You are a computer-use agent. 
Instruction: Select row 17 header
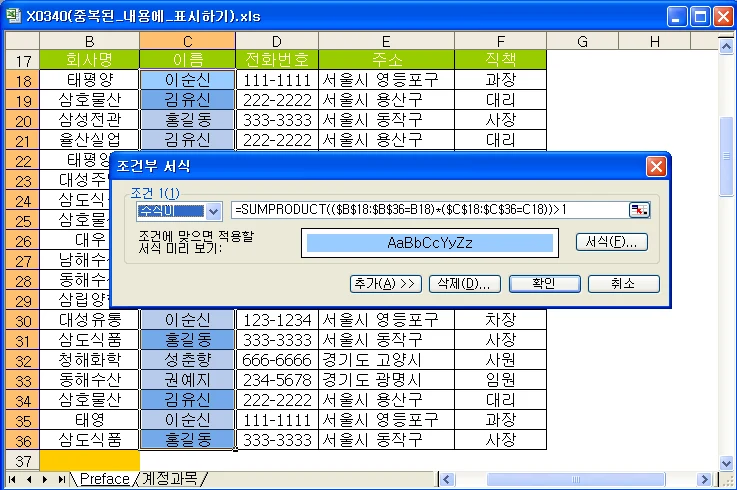[x=23, y=60]
